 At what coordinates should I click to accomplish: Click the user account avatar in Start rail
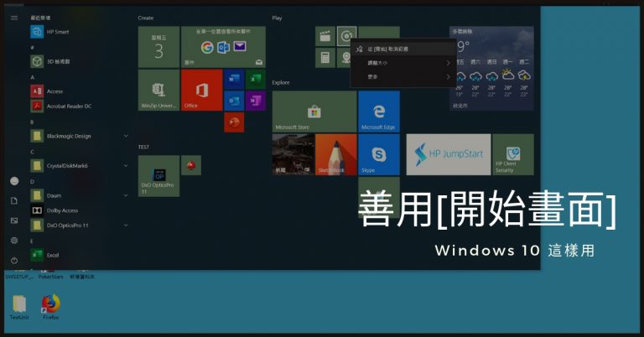[14, 181]
